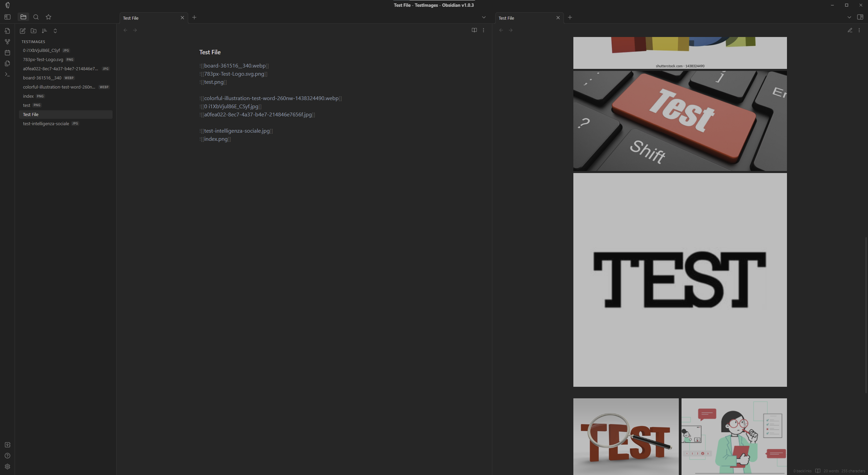This screenshot has height=475, width=868.
Task: Insert a template using the templates icon
Action: click(x=7, y=63)
